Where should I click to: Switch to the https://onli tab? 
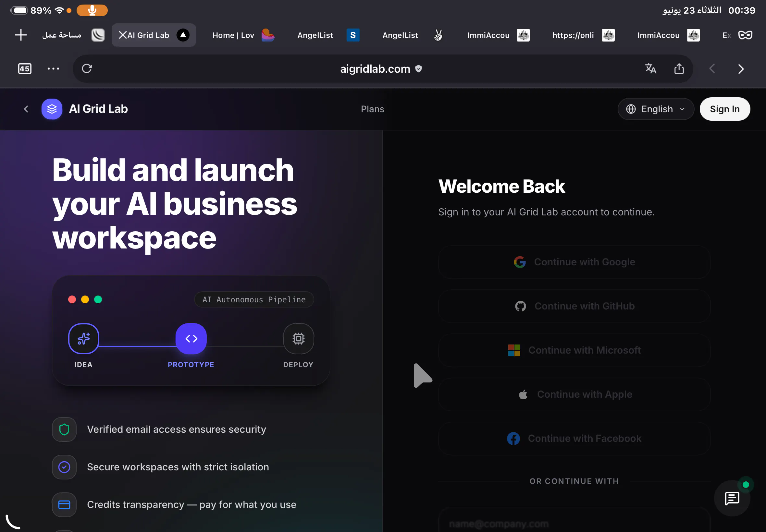583,35
